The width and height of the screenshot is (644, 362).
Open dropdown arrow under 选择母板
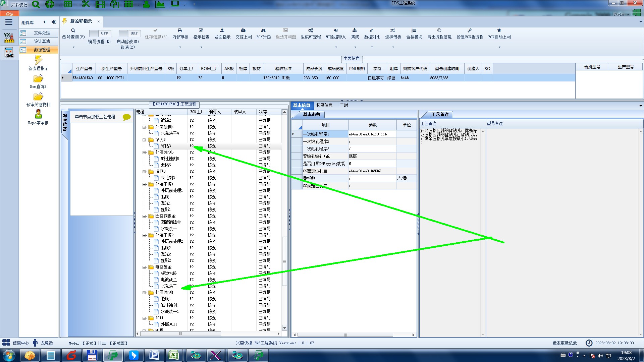tap(393, 47)
